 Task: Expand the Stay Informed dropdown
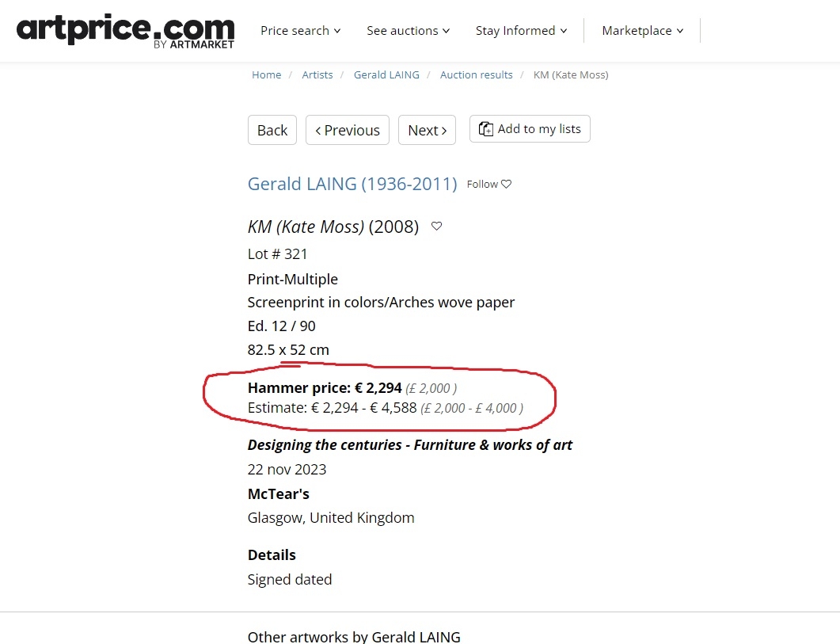[521, 31]
